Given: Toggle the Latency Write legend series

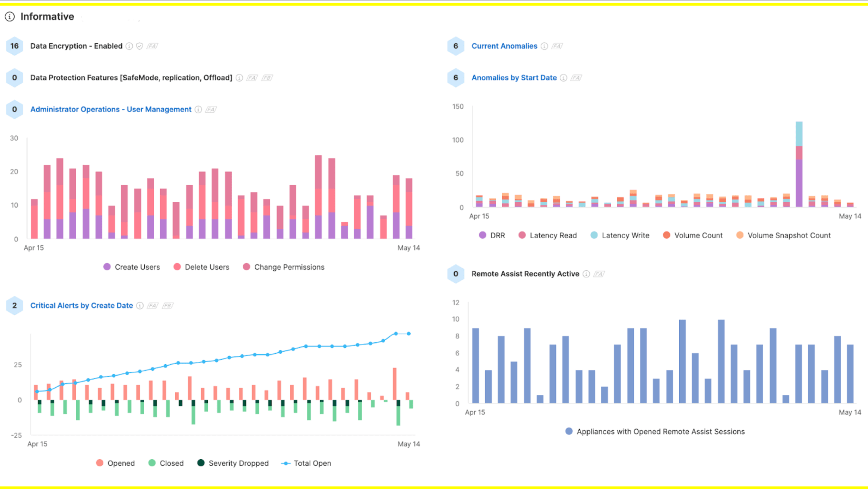Looking at the screenshot, I should point(620,235).
